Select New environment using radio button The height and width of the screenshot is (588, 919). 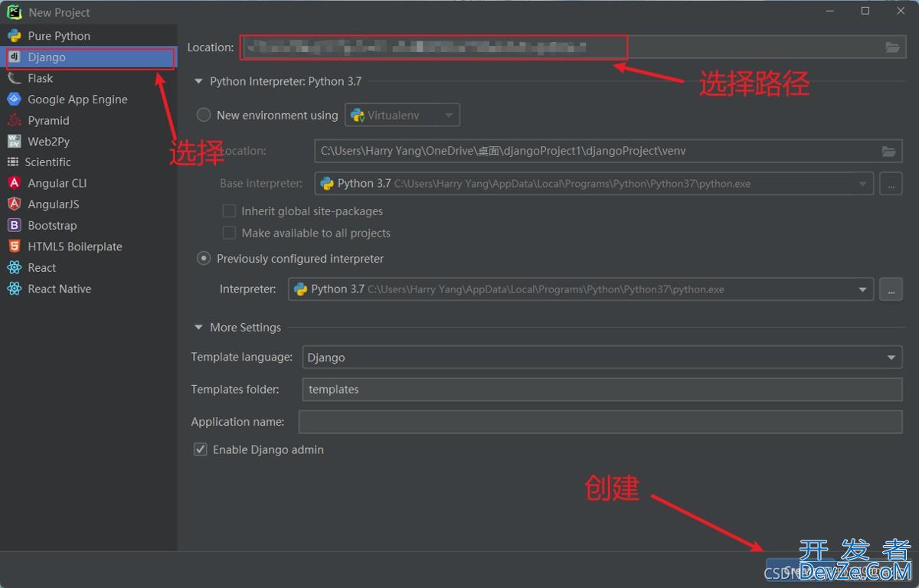[x=204, y=115]
